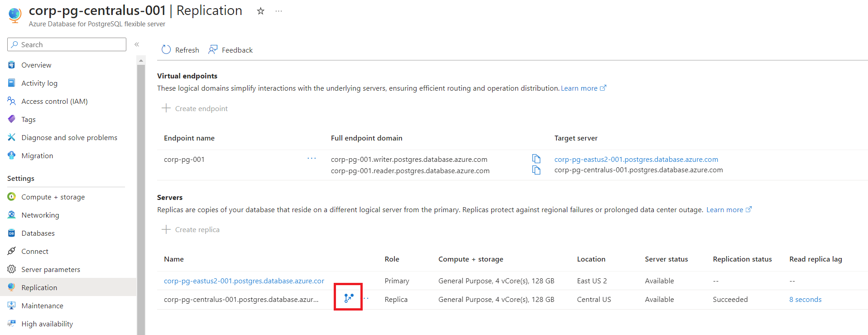Open Learn more link for Virtual endpoints

click(584, 88)
